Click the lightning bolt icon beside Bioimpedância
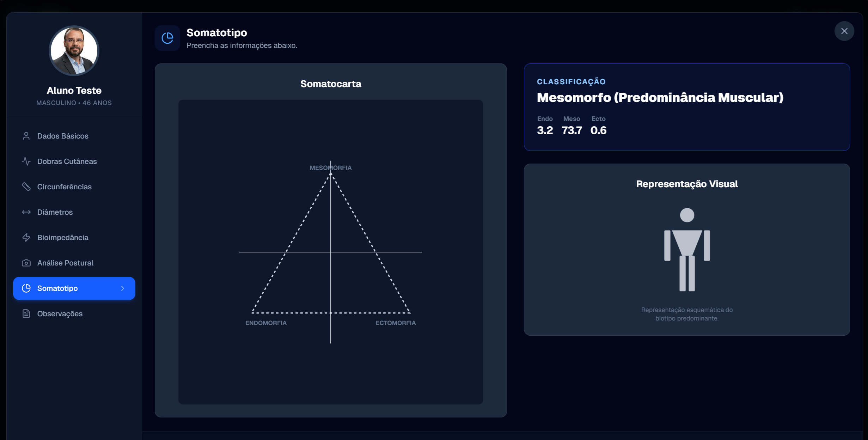The image size is (868, 440). pyautogui.click(x=26, y=238)
